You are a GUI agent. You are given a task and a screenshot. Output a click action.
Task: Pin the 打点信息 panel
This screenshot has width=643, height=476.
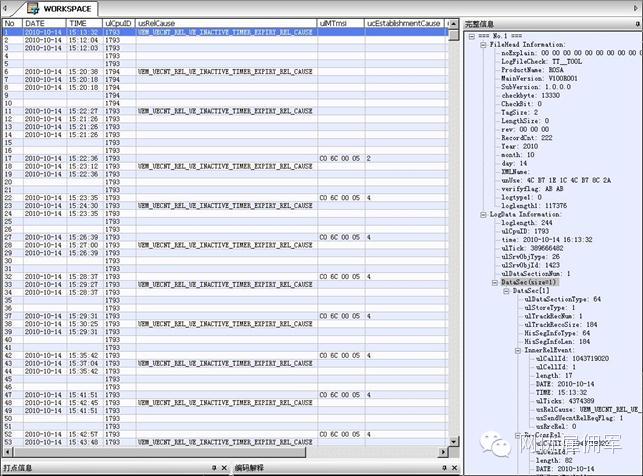(214, 467)
